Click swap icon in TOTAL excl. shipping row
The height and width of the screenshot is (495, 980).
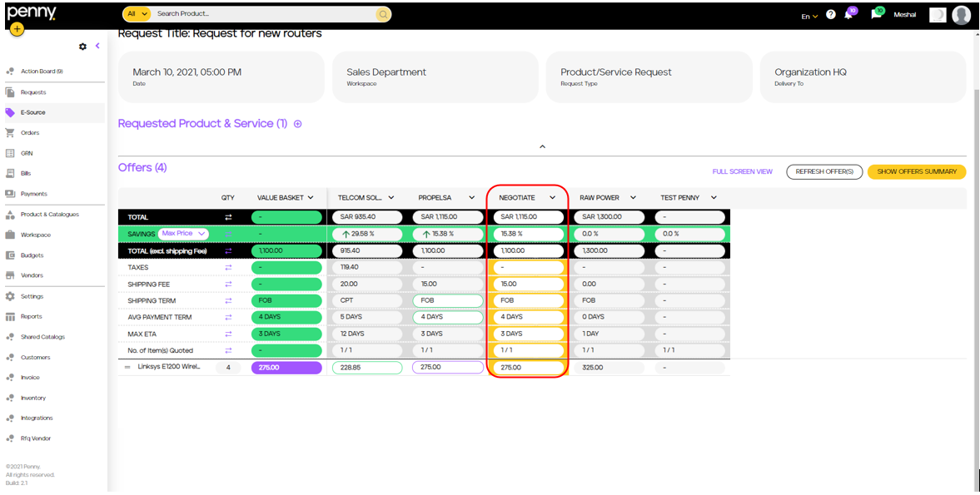coord(228,250)
